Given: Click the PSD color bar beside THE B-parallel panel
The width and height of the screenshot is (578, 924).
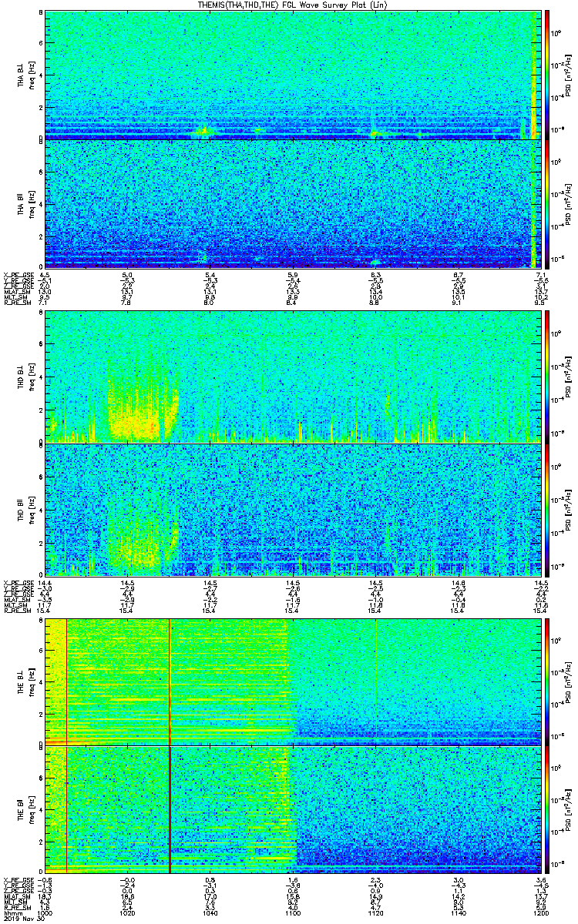Looking at the screenshot, I should (548, 809).
